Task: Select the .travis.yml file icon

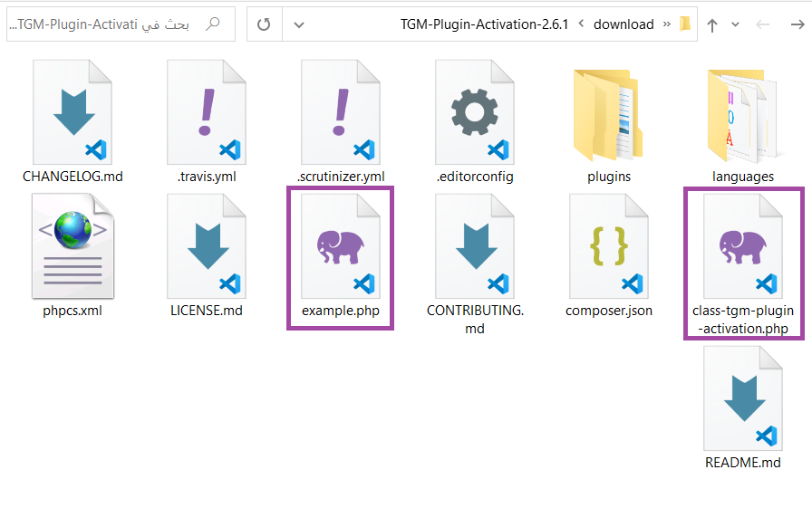Action: pyautogui.click(x=207, y=112)
